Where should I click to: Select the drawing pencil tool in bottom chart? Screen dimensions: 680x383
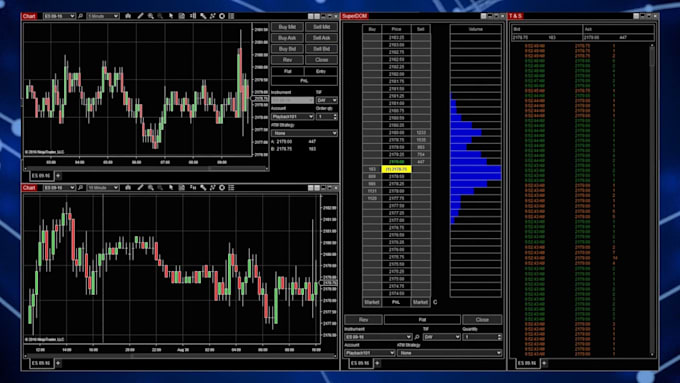pyautogui.click(x=140, y=187)
